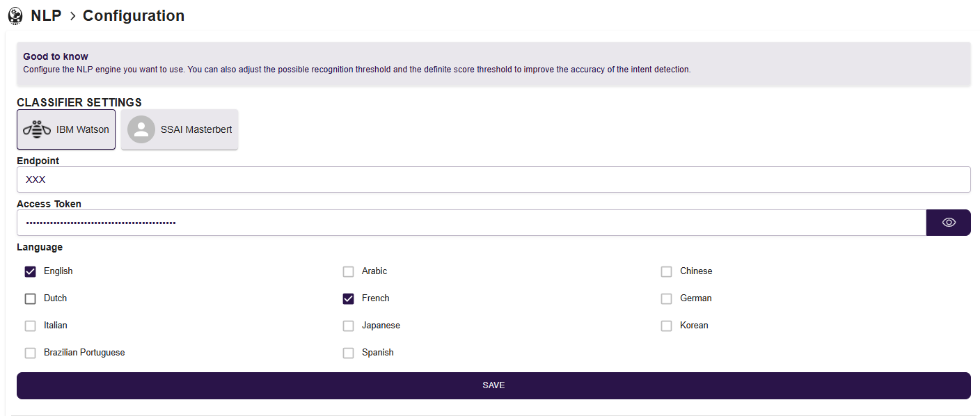This screenshot has height=416, width=980.
Task: Enable the German language checkbox
Action: [666, 298]
